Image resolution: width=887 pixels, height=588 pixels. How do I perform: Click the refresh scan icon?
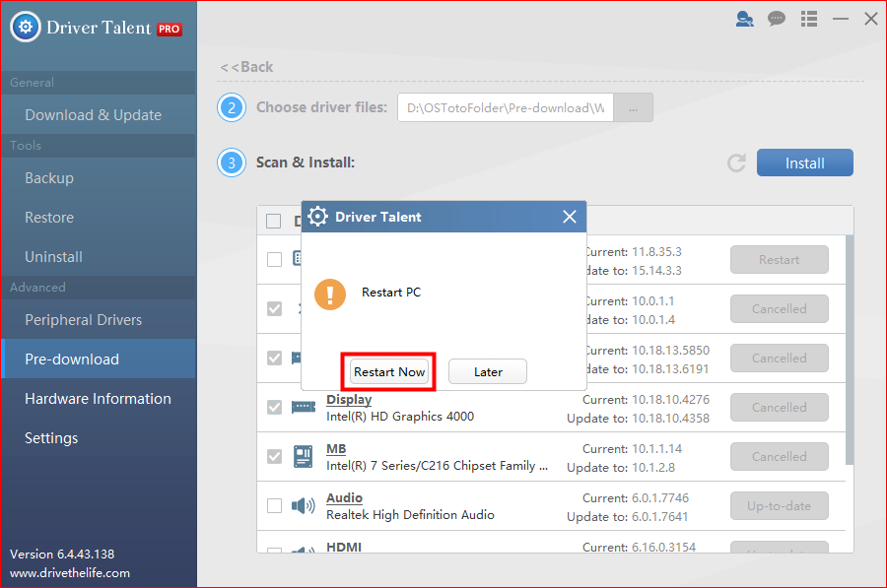[736, 163]
